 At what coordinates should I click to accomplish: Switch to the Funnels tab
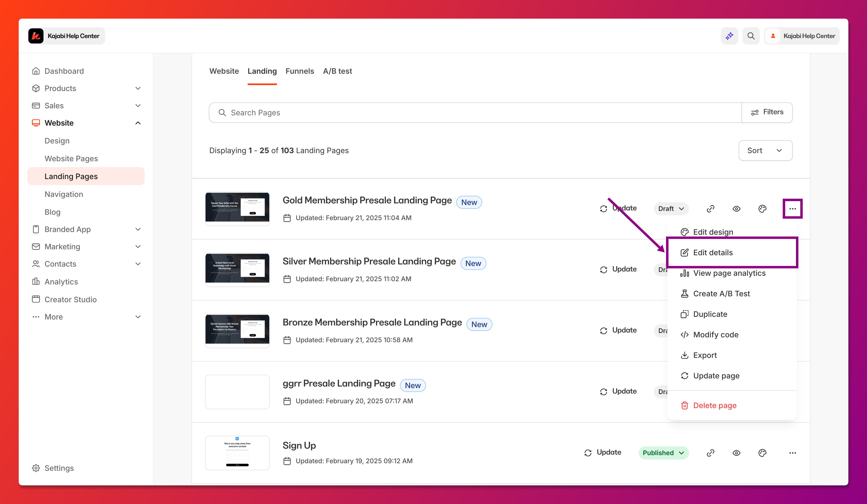point(300,71)
